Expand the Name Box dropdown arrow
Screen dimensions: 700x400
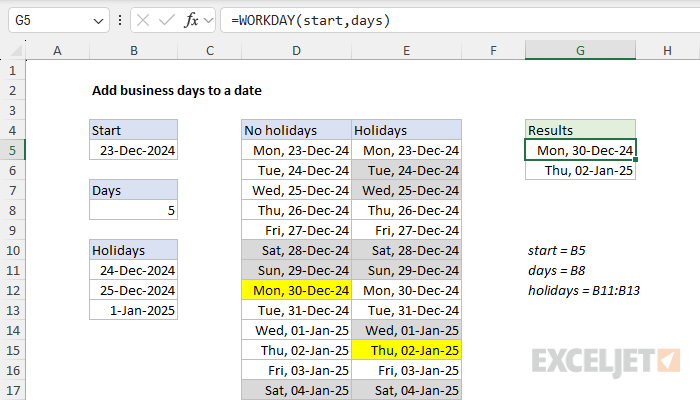point(98,21)
